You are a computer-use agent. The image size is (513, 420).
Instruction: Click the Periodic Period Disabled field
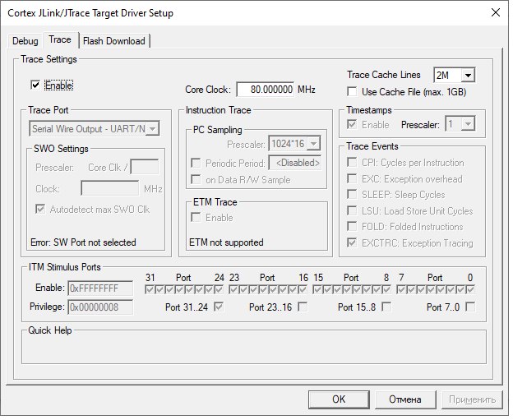pos(295,163)
